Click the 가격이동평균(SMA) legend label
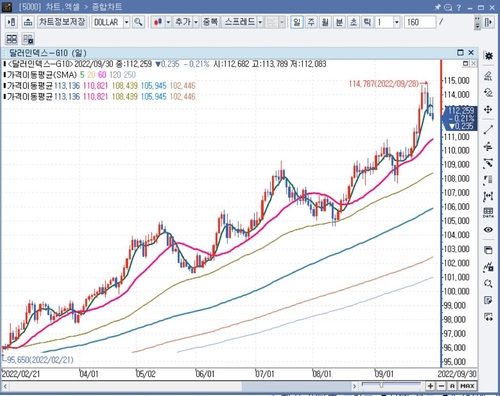 [x=42, y=75]
